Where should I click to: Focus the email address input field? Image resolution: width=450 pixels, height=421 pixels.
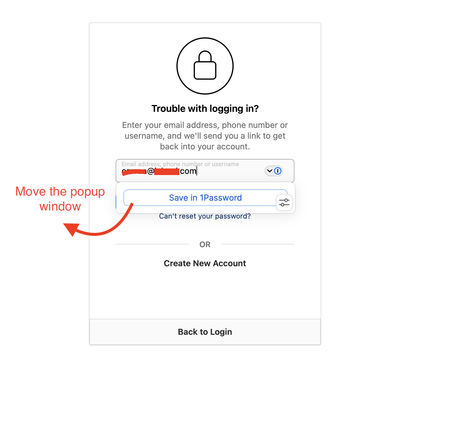click(x=205, y=171)
